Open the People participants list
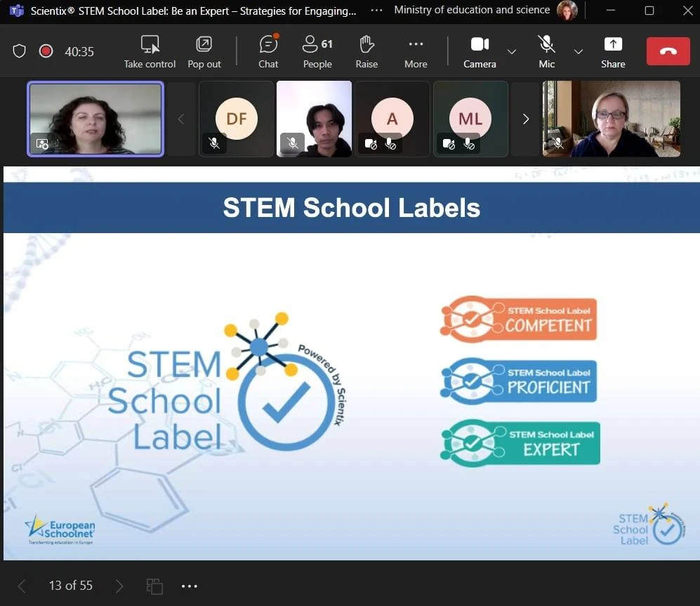 [x=317, y=52]
